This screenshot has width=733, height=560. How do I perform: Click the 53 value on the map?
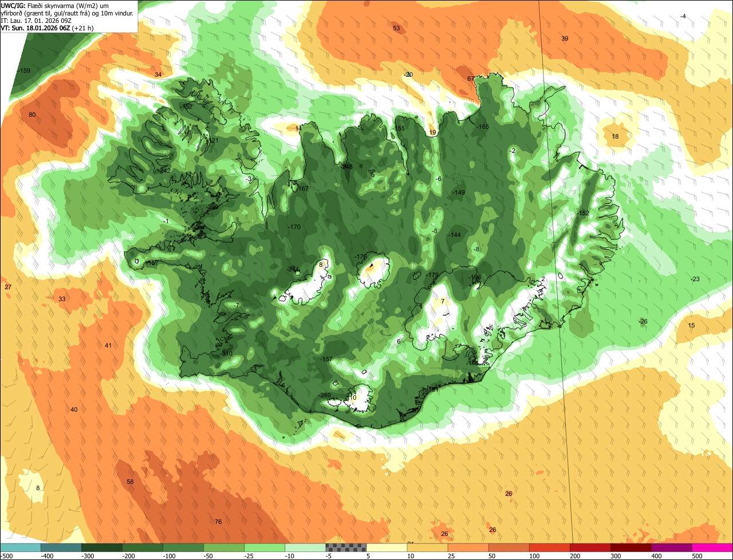click(396, 28)
